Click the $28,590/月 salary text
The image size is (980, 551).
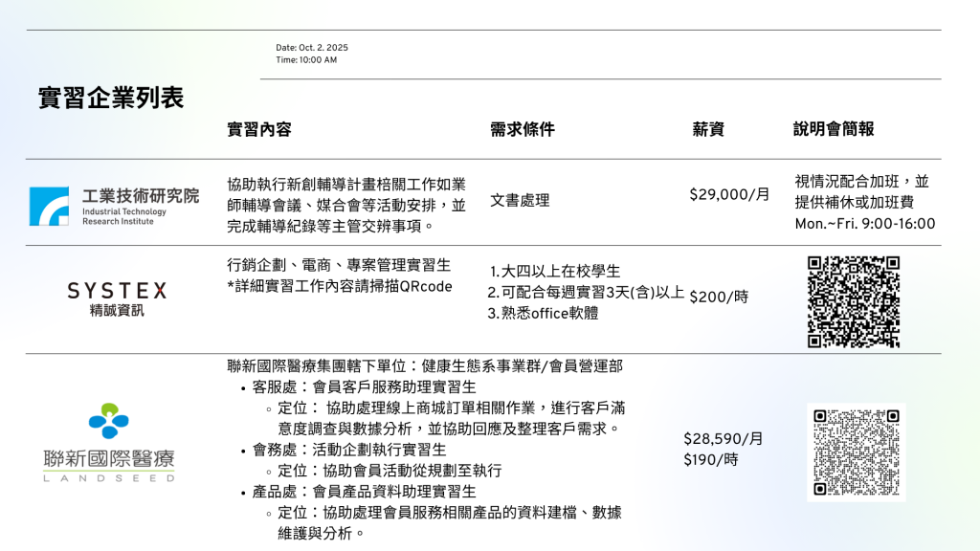(724, 438)
